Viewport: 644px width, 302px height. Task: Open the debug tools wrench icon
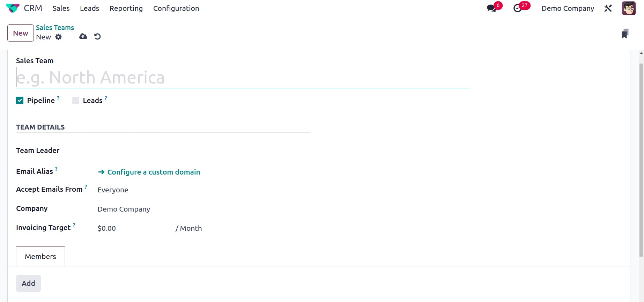coord(608,8)
